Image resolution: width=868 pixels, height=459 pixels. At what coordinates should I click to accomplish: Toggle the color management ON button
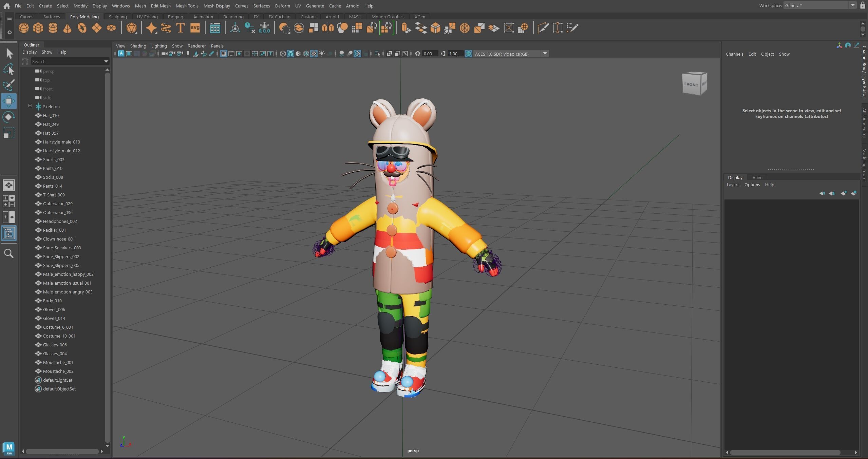point(468,54)
